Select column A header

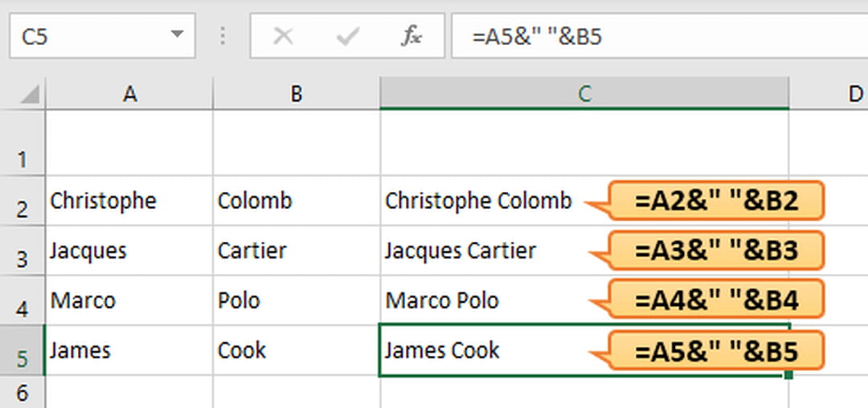click(x=129, y=94)
